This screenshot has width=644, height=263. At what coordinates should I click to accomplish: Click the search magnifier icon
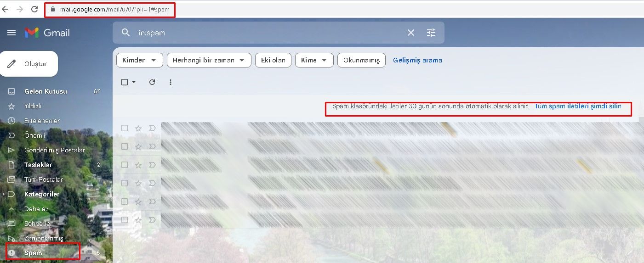pos(125,33)
